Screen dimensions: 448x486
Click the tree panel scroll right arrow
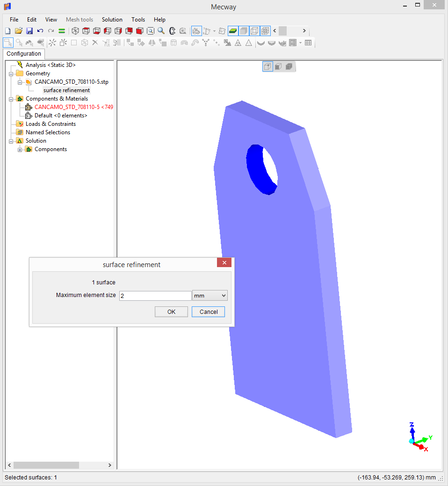(110, 465)
